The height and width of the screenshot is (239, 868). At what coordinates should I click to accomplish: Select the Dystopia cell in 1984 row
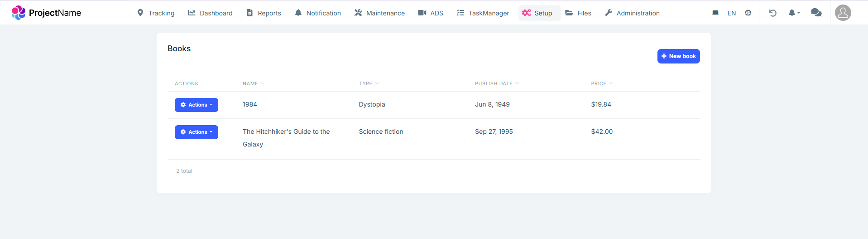(x=372, y=104)
